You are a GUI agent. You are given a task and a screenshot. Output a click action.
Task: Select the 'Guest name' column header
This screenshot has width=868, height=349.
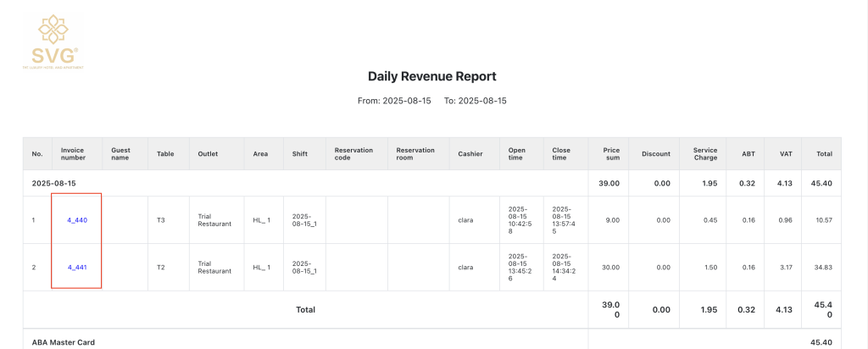coord(120,153)
